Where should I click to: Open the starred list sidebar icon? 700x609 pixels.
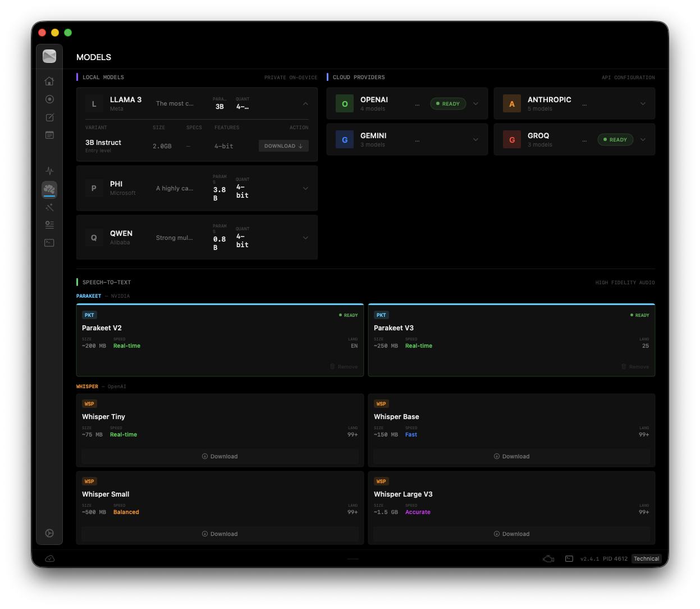click(x=49, y=225)
